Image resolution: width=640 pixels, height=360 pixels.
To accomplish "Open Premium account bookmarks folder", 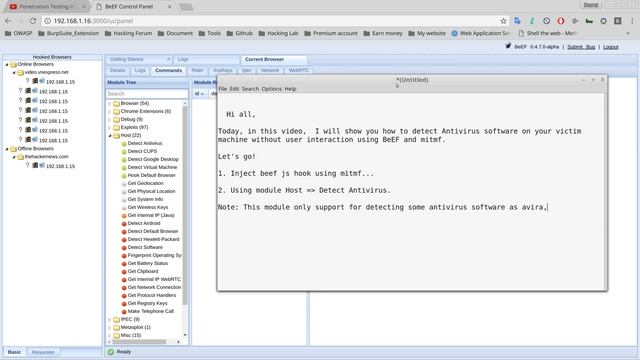I will pos(331,33).
